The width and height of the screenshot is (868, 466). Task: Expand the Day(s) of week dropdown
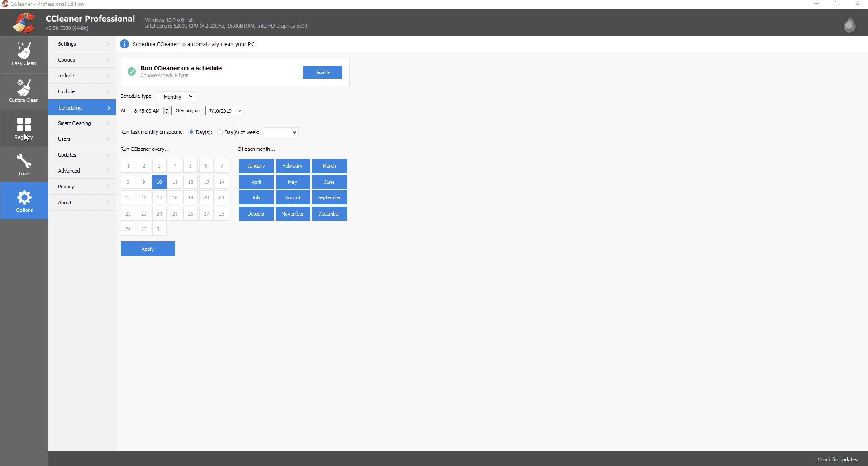point(281,132)
